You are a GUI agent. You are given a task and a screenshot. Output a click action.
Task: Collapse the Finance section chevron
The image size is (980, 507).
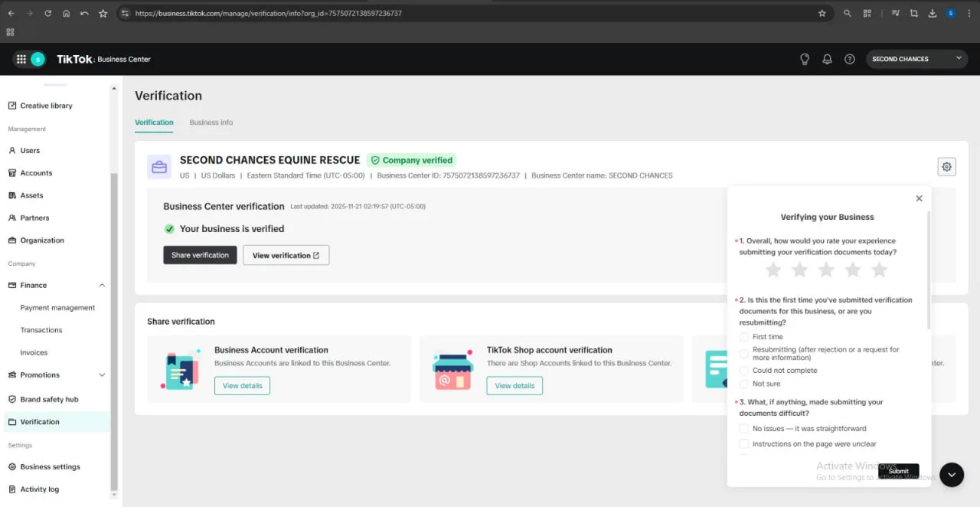coord(103,285)
